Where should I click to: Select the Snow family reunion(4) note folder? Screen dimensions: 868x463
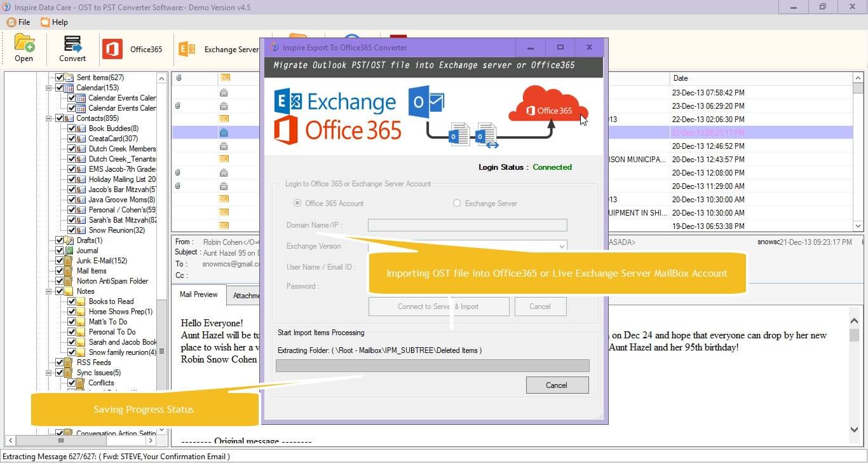[x=123, y=352]
